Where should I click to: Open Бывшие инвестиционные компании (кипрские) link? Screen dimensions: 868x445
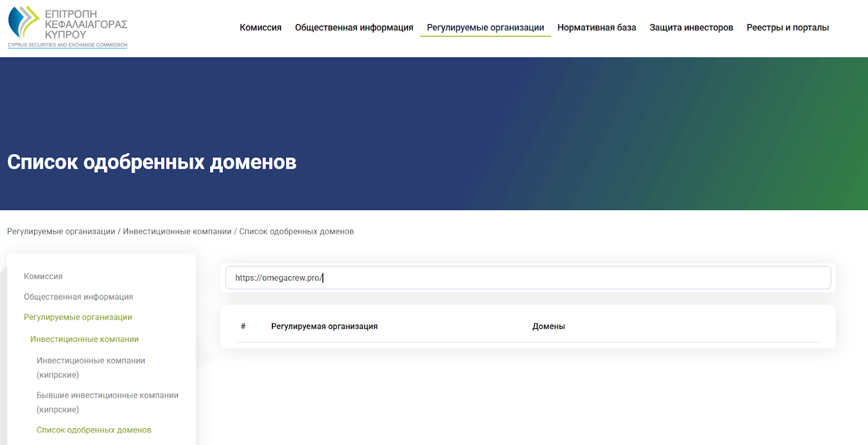coord(107,402)
